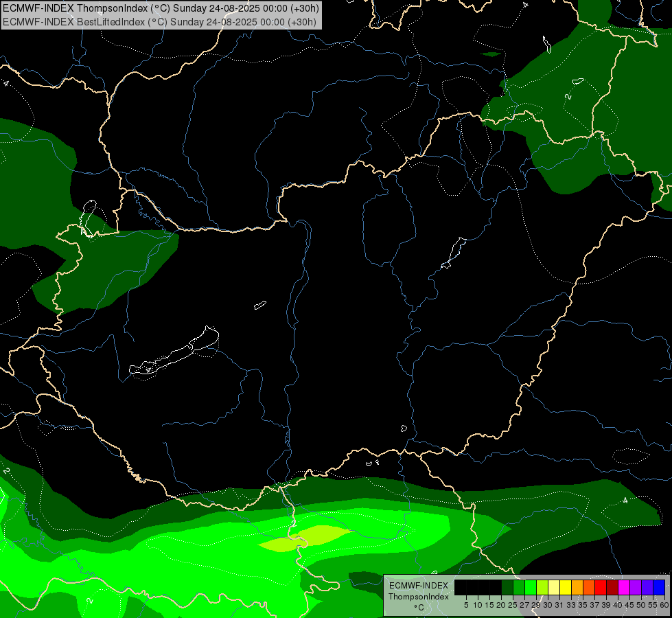Click the orange-red 35–37 legend swatch
This screenshot has width=672, height=618.
pos(589,587)
